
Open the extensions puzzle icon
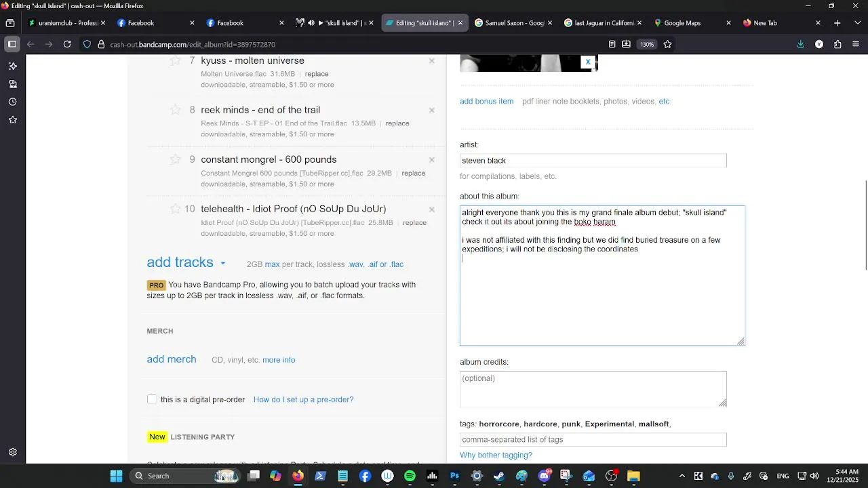coord(837,44)
